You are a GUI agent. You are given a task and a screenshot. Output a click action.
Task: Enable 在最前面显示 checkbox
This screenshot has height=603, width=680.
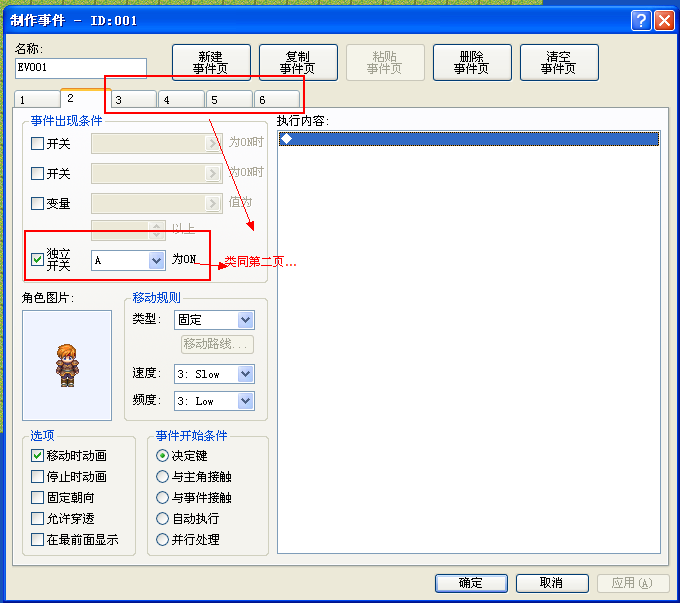coord(38,539)
